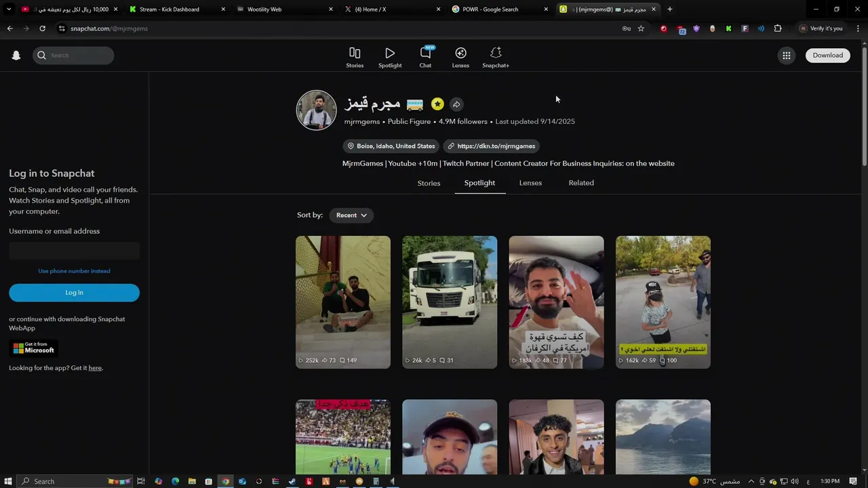The height and width of the screenshot is (488, 868).
Task: Click Get it from Microsoft badge
Action: tap(33, 348)
